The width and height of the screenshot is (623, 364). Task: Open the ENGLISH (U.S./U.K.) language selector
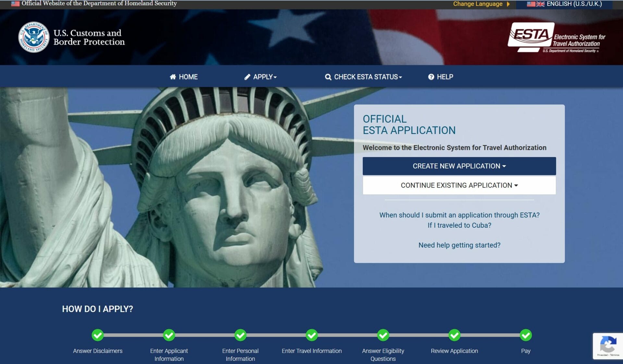point(564,4)
